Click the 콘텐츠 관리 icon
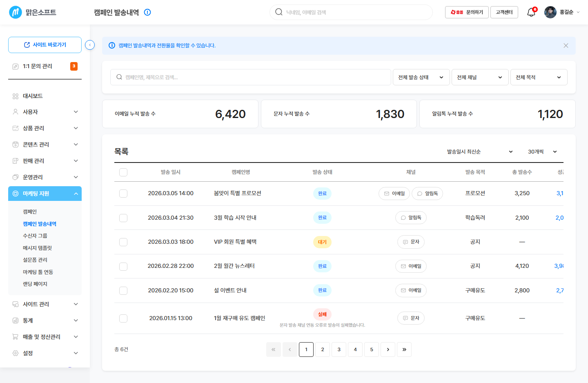This screenshot has width=588, height=383. point(16,145)
